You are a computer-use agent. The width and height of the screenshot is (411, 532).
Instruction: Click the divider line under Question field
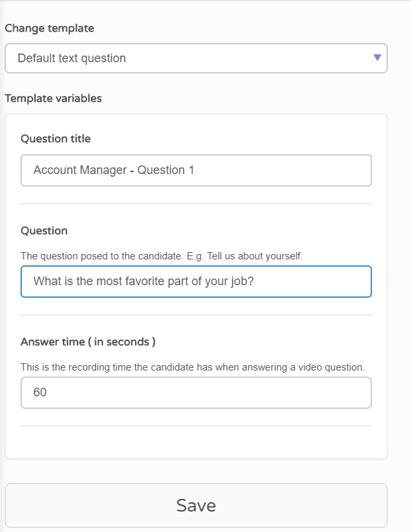[196, 315]
